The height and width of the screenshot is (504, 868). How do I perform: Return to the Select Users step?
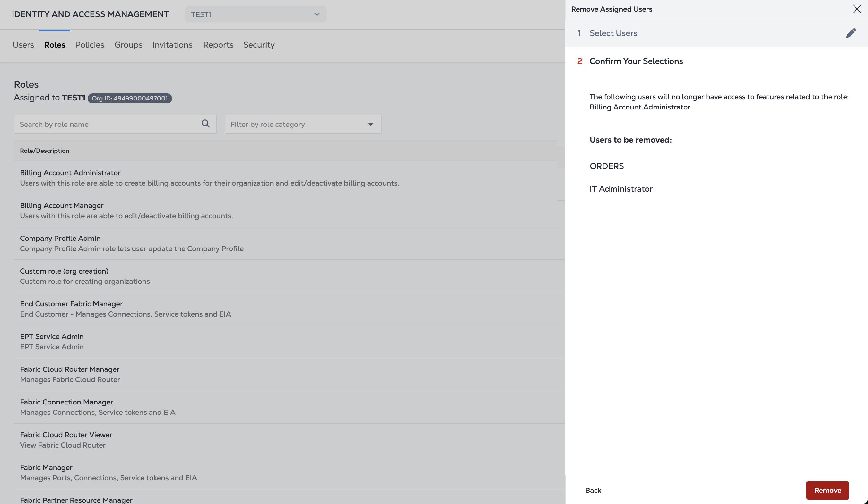click(613, 33)
